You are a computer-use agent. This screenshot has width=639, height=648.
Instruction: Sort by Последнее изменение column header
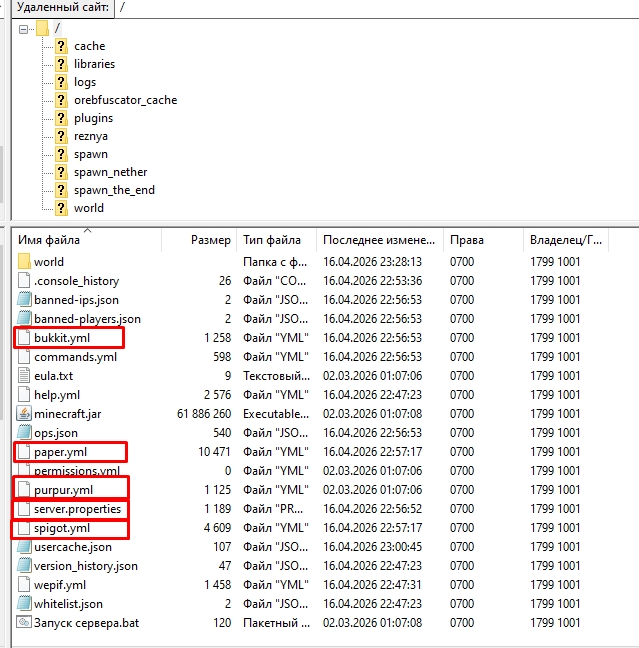click(x=378, y=240)
